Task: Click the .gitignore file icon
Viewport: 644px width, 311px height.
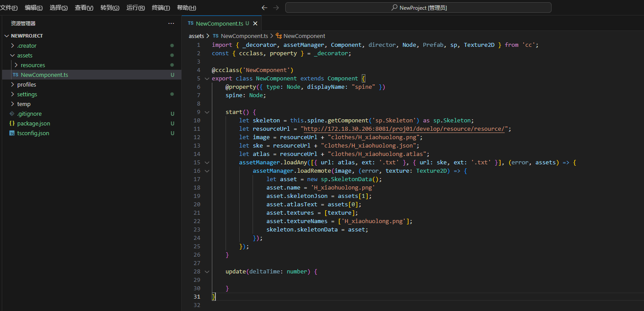Action: point(12,114)
